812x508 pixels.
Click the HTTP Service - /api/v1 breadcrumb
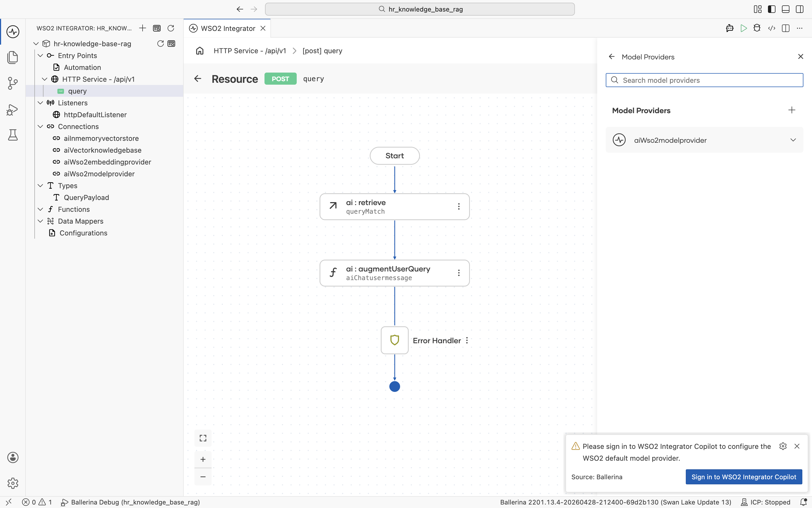pos(250,51)
